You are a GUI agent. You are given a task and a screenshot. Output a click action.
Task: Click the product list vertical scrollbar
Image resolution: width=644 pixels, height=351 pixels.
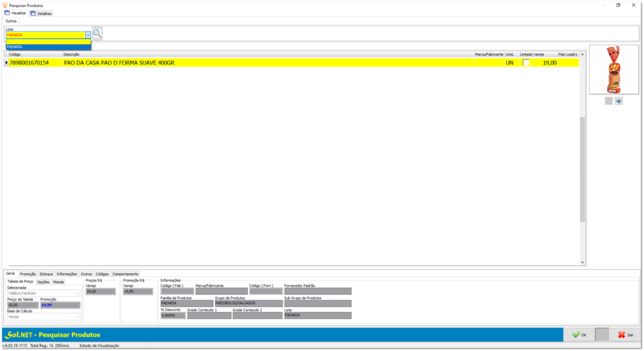[x=582, y=169]
